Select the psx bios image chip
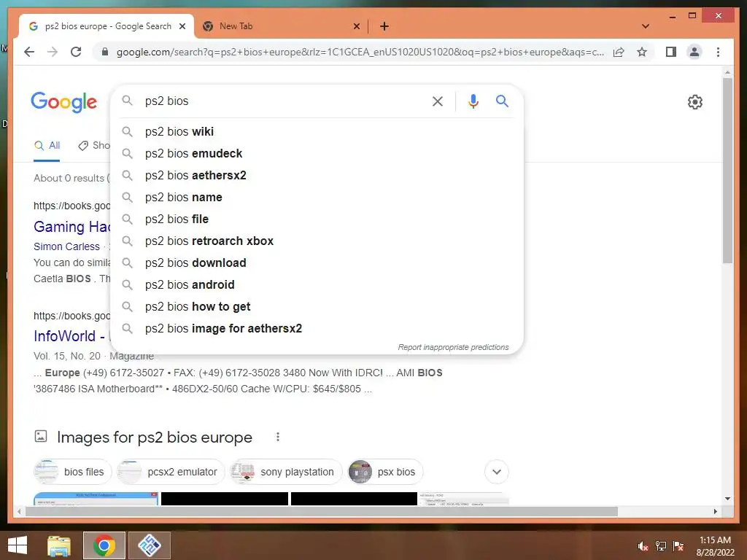 click(x=385, y=472)
